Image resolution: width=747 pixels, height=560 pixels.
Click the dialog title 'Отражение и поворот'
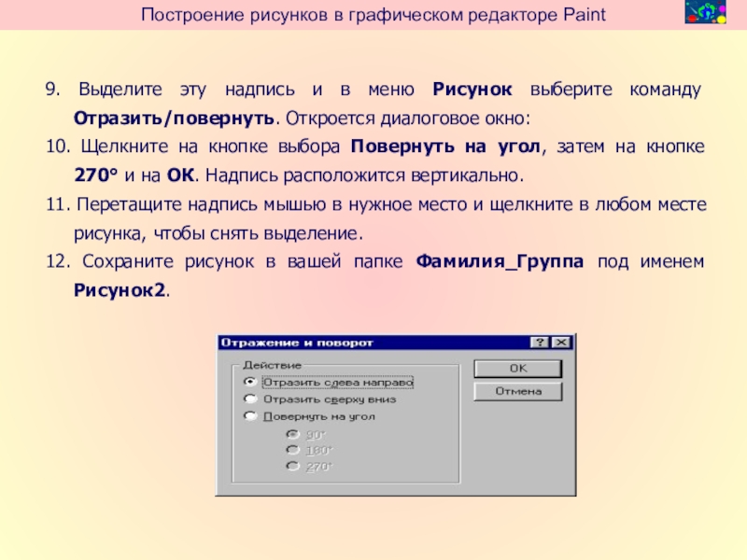297,343
